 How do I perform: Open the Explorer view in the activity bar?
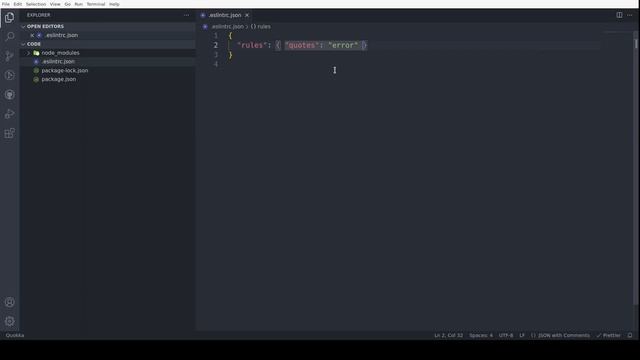[9, 18]
